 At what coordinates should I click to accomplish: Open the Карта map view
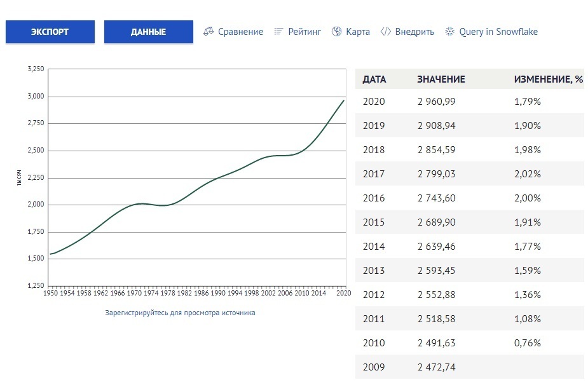point(358,32)
